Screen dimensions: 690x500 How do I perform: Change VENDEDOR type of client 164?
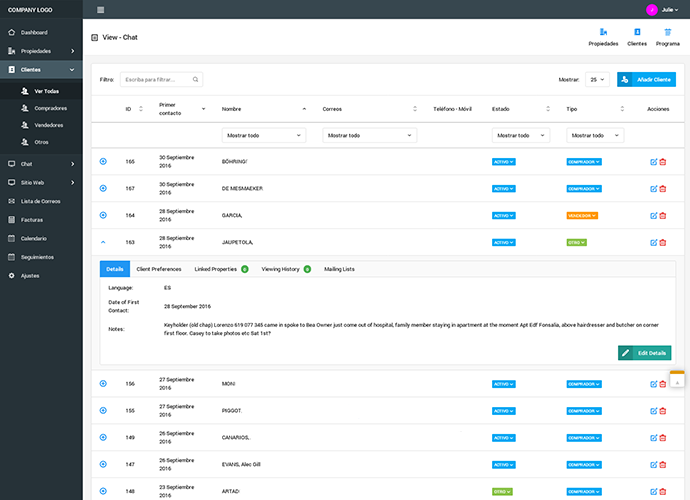[582, 216]
